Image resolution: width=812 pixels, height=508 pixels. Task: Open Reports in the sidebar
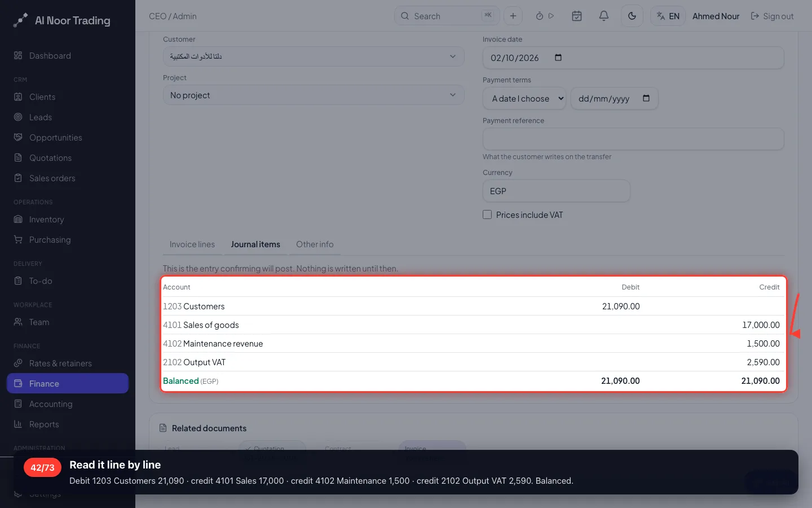click(68, 424)
